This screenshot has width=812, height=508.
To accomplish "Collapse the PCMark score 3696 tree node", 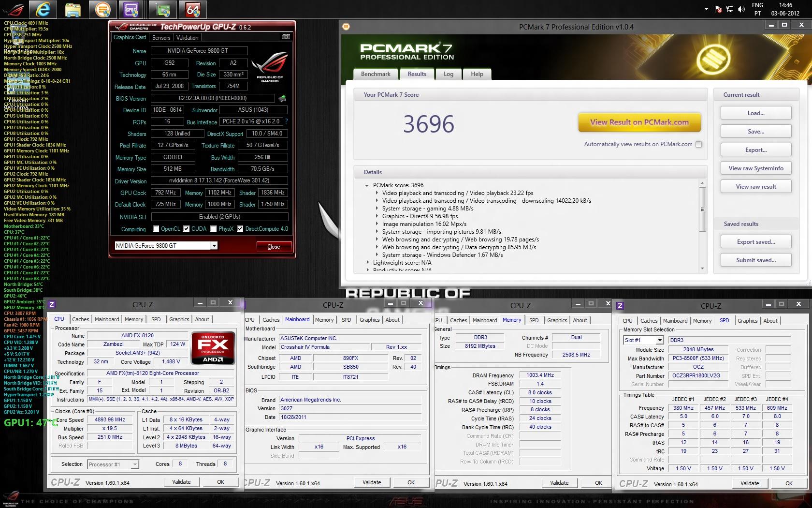I will (x=367, y=185).
